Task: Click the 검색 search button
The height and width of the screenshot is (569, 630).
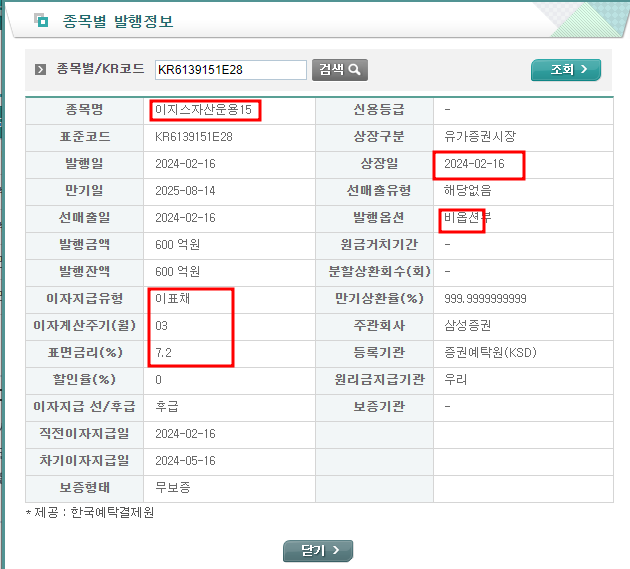Action: point(340,70)
